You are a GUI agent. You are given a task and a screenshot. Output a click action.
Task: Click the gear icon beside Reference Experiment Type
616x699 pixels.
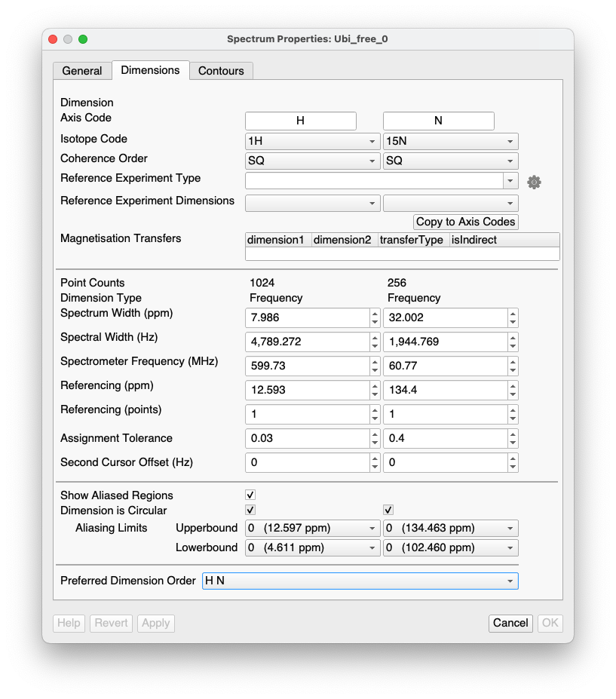[534, 182]
